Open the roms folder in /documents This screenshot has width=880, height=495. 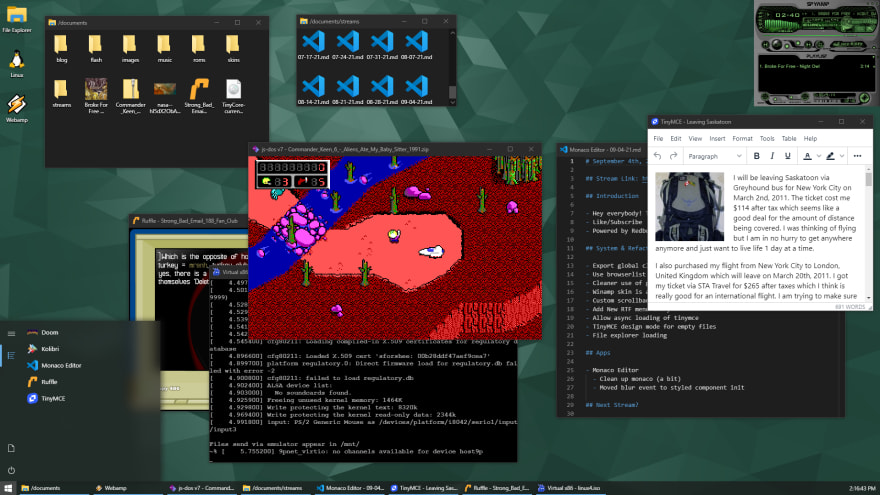point(199,48)
